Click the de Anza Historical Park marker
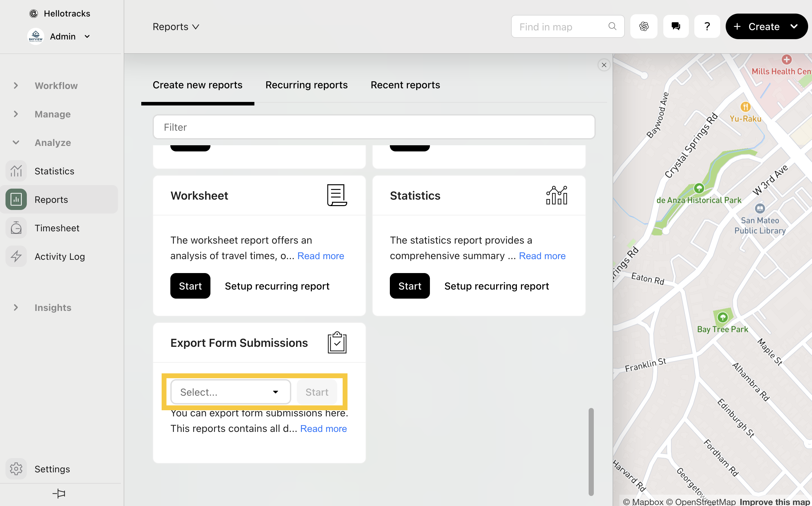The height and width of the screenshot is (506, 812). 699,188
